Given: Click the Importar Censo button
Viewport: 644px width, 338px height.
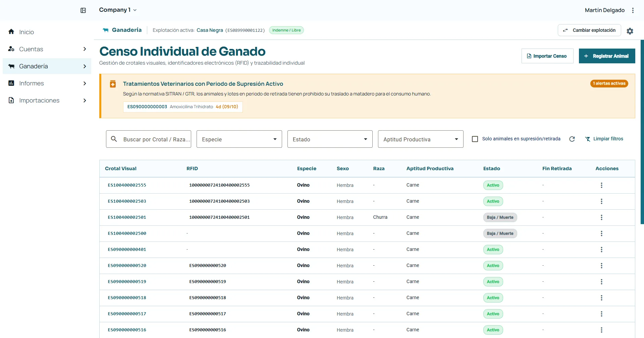Looking at the screenshot, I should tap(547, 56).
